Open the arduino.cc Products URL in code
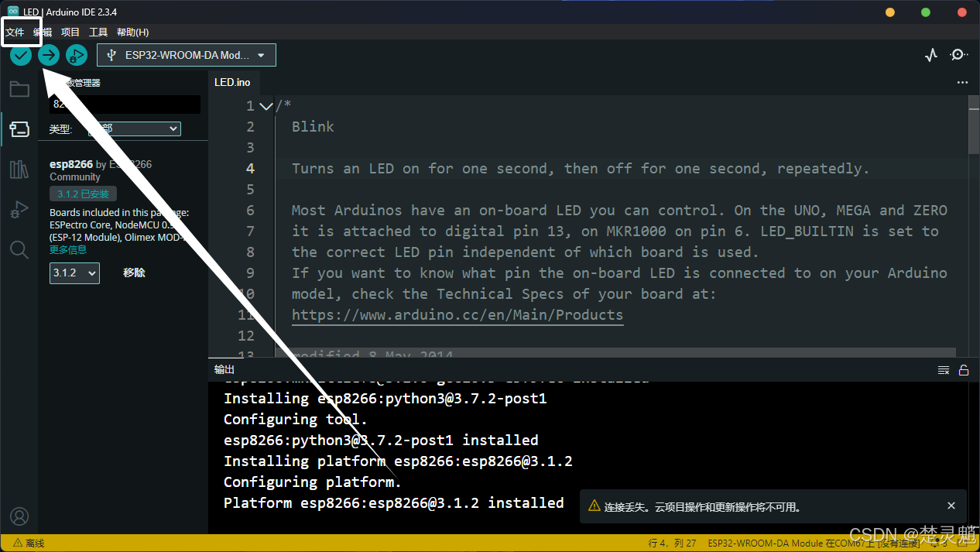 457,315
